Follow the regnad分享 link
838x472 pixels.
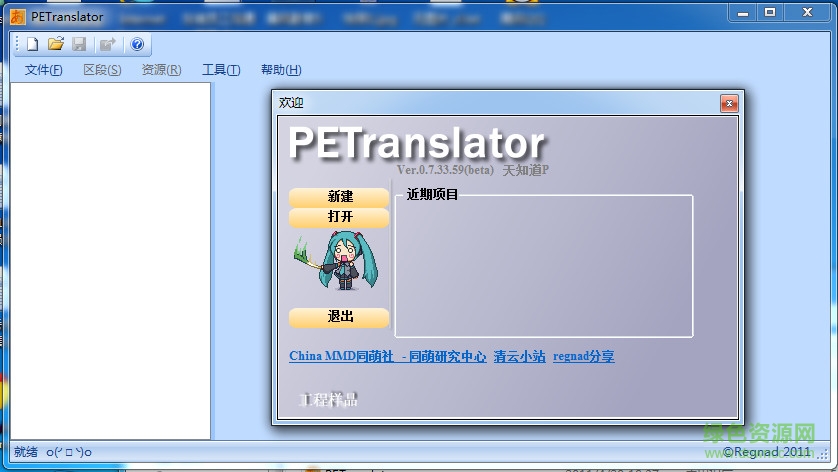pyautogui.click(x=583, y=356)
